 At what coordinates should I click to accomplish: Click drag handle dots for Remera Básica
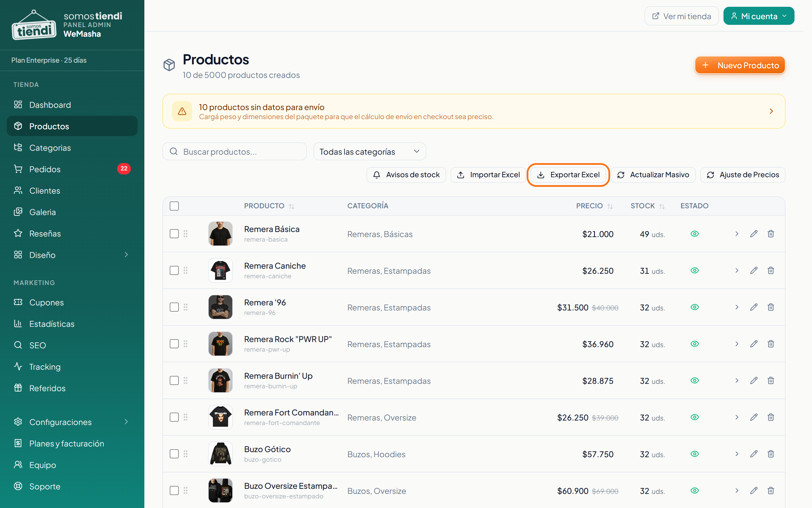click(186, 234)
